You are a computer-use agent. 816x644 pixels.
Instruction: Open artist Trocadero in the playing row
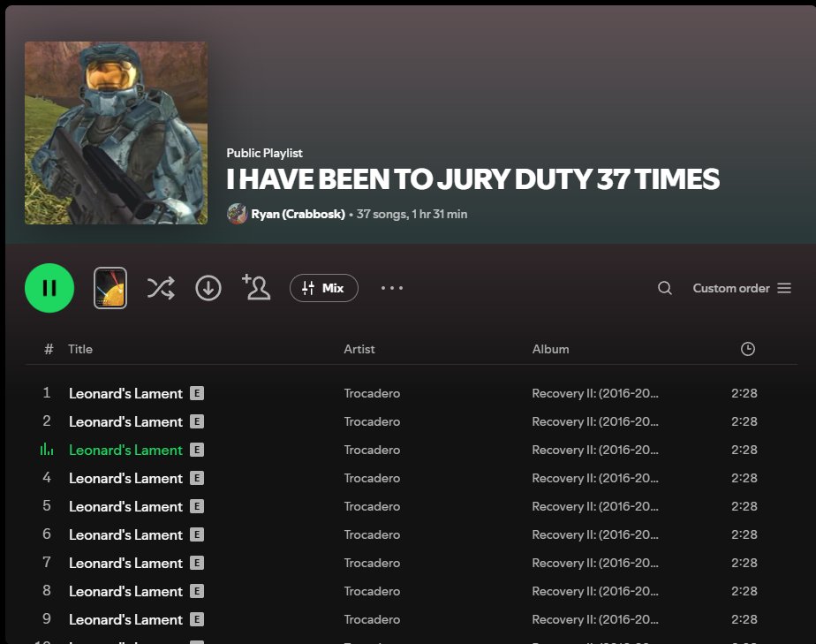(372, 450)
